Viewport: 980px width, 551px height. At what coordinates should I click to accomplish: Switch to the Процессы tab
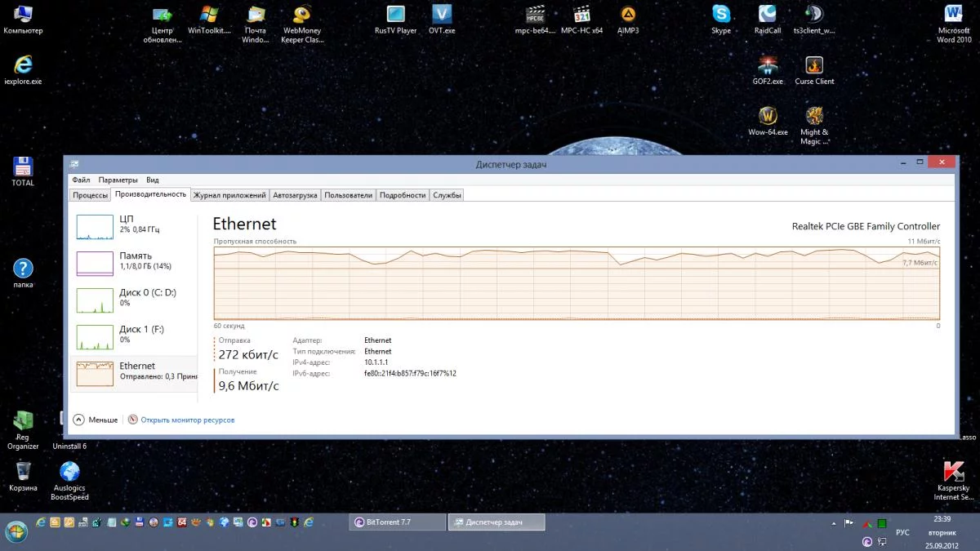click(x=90, y=195)
